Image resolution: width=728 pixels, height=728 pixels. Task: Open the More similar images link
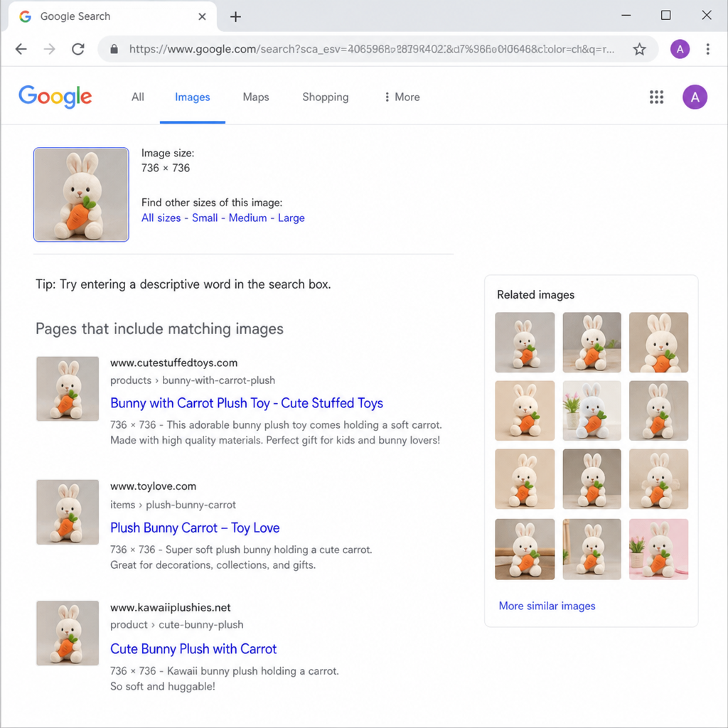tap(547, 606)
